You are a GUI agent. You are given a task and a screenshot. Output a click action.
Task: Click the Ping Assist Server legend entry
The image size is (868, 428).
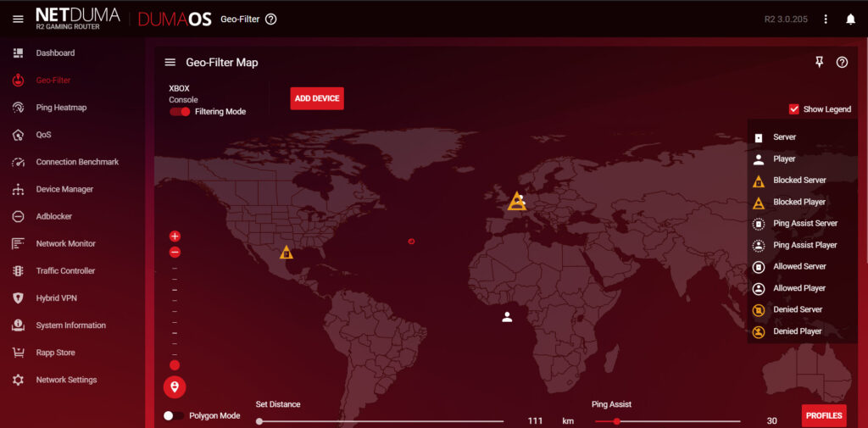(805, 224)
